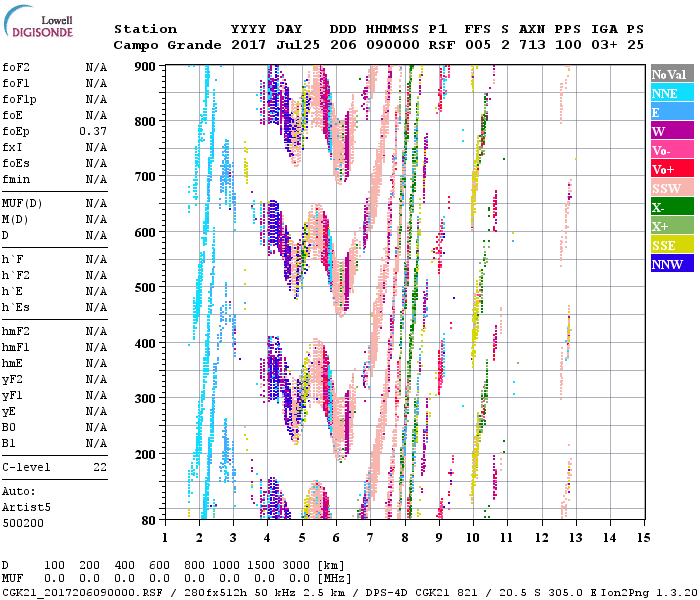Click the foF2 parameter label
This screenshot has height=600, width=700.
point(15,67)
